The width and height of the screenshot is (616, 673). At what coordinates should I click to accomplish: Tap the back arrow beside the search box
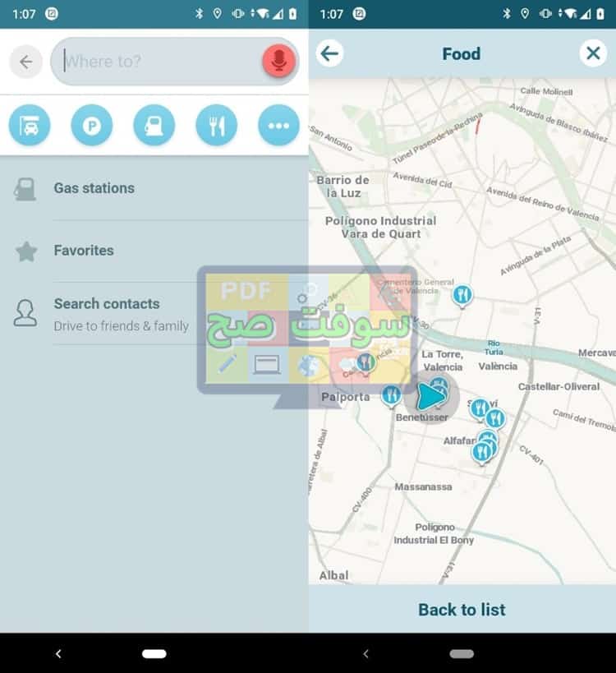(25, 62)
